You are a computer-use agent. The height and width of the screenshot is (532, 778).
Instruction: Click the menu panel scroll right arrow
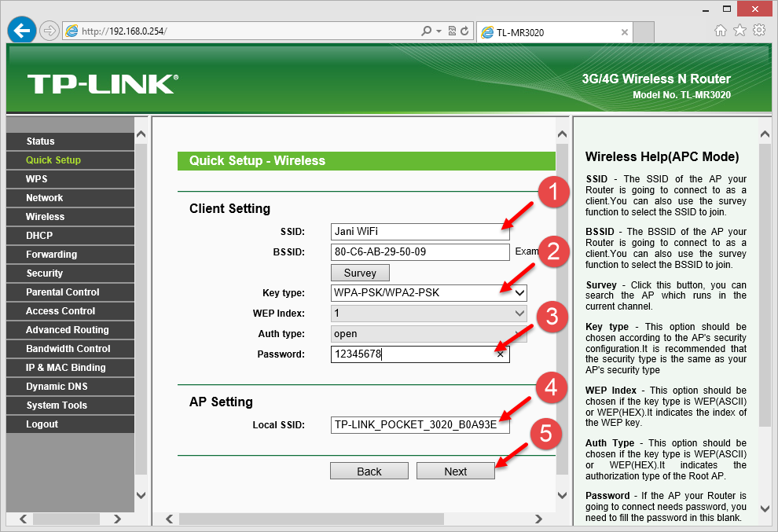tap(117, 519)
